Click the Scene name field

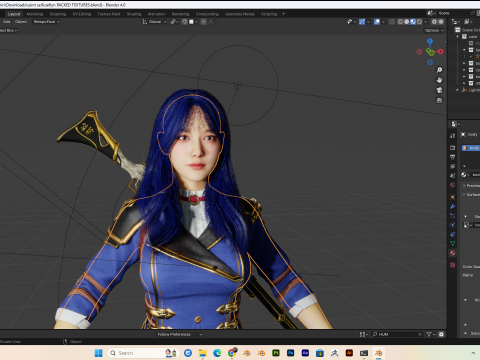tap(453, 13)
